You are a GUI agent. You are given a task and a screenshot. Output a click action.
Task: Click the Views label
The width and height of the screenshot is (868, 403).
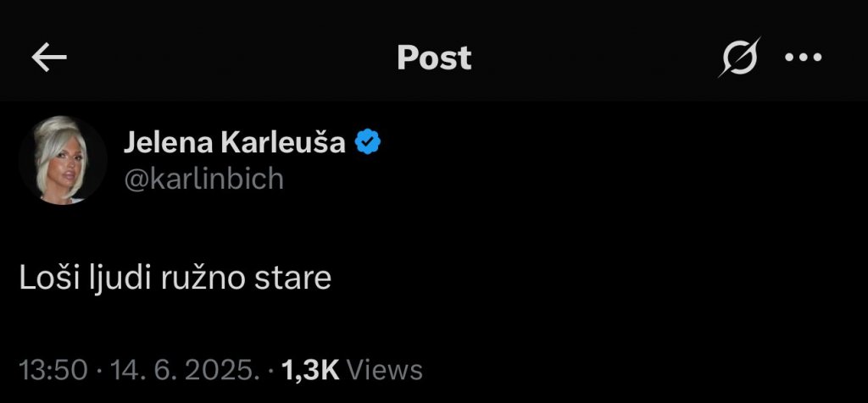point(385,370)
